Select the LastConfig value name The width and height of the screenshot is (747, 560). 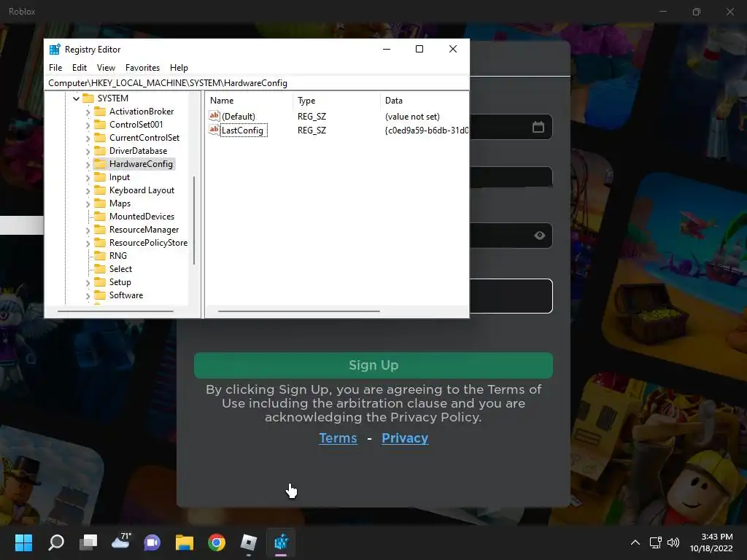[242, 131]
